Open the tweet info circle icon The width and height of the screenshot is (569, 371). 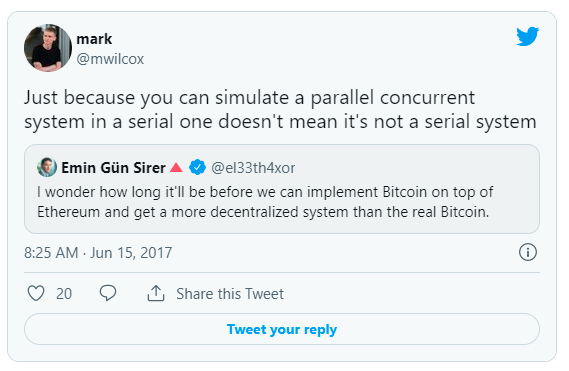[x=528, y=252]
